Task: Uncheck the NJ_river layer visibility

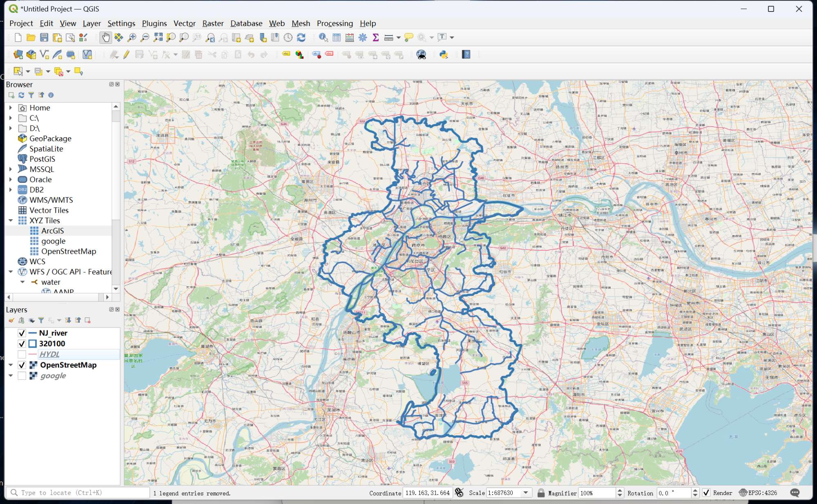Action: tap(22, 333)
